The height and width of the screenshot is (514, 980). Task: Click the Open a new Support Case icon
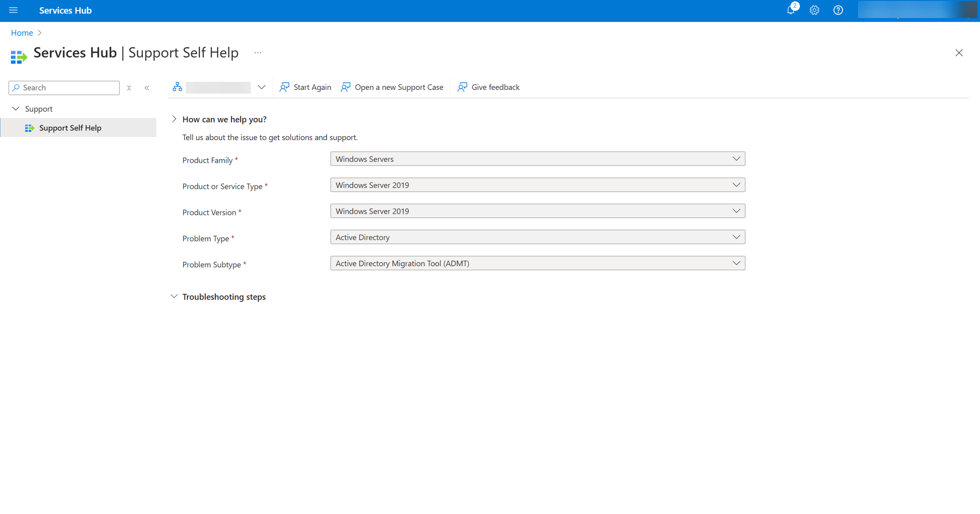[345, 87]
